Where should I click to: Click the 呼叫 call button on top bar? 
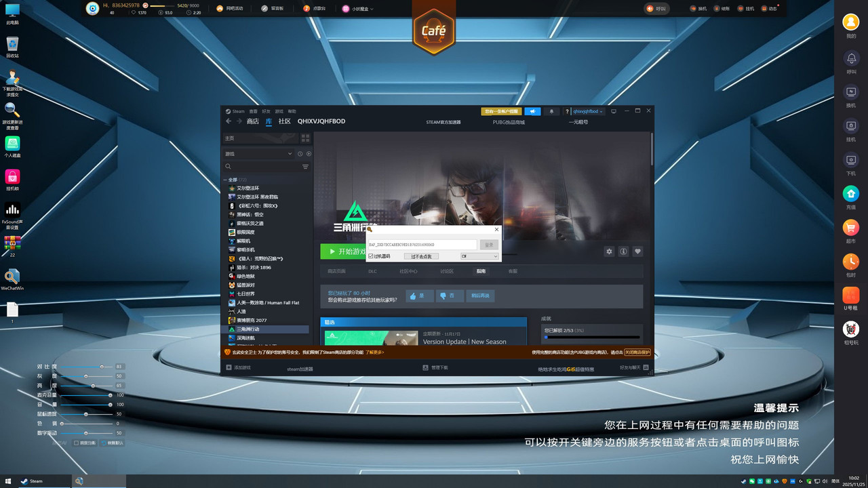coord(656,9)
